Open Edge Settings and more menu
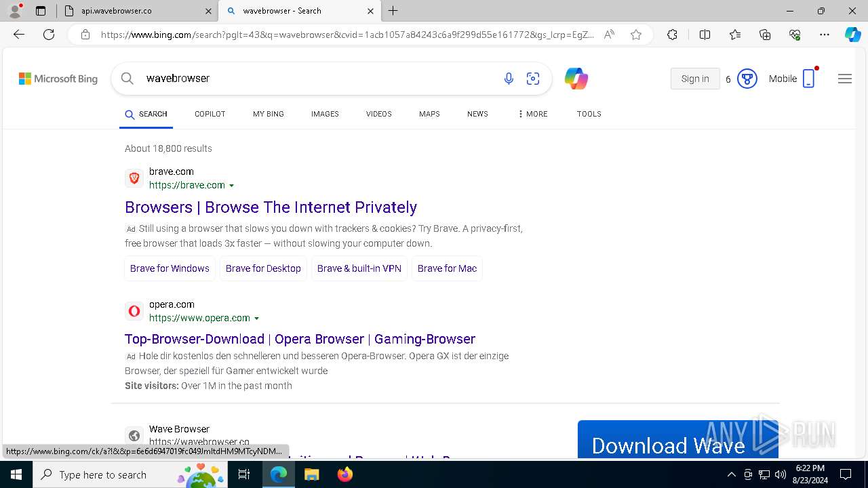 pyautogui.click(x=825, y=35)
